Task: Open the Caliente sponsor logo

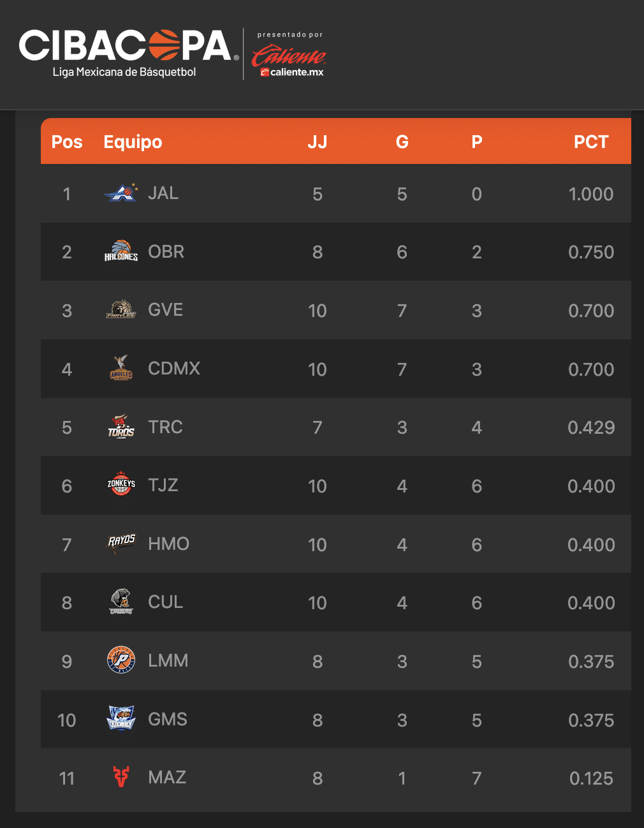Action: [x=289, y=57]
